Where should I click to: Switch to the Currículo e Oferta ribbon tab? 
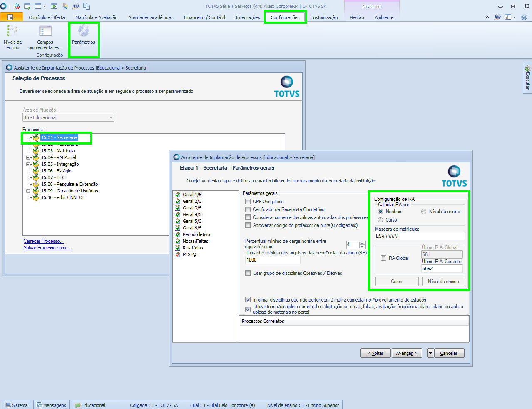pyautogui.click(x=47, y=17)
